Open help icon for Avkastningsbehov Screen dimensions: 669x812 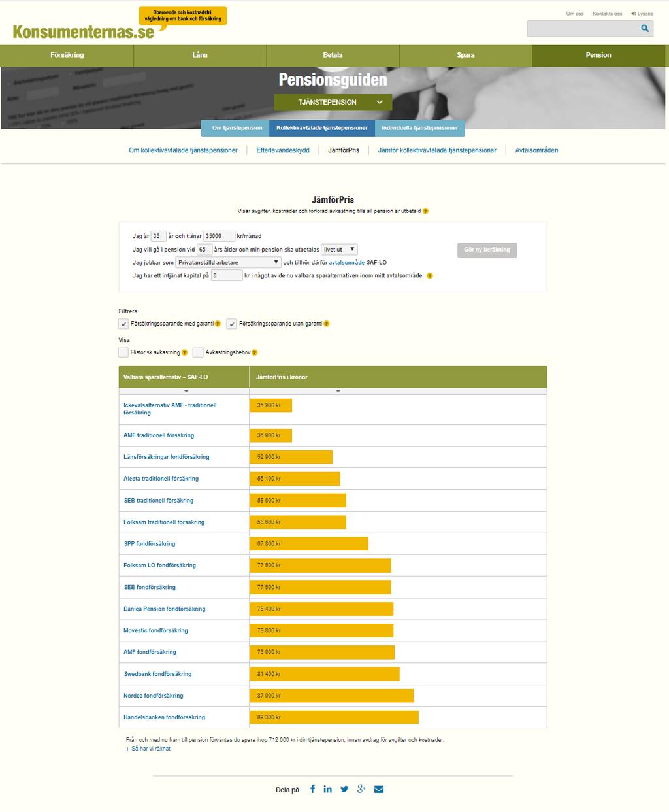point(255,352)
